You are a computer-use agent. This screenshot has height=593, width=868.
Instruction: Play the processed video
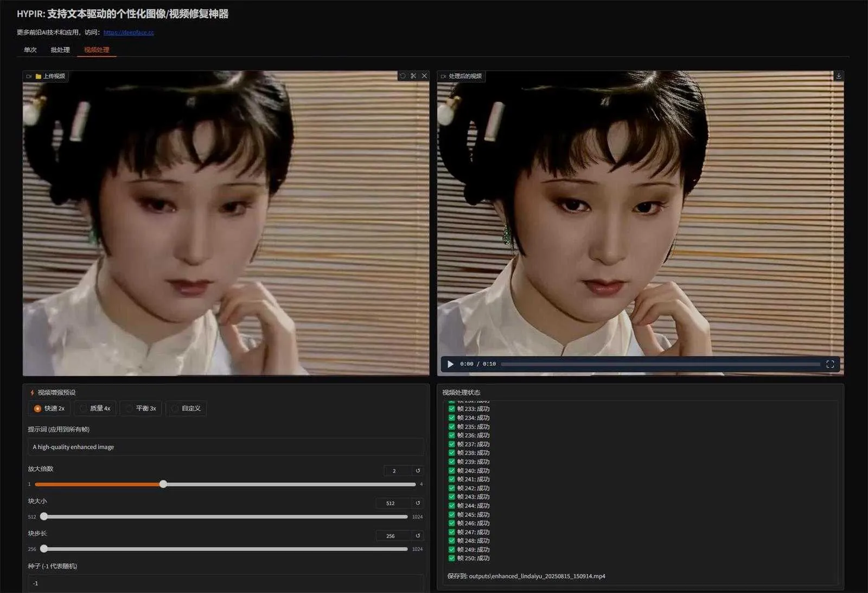[x=450, y=364]
